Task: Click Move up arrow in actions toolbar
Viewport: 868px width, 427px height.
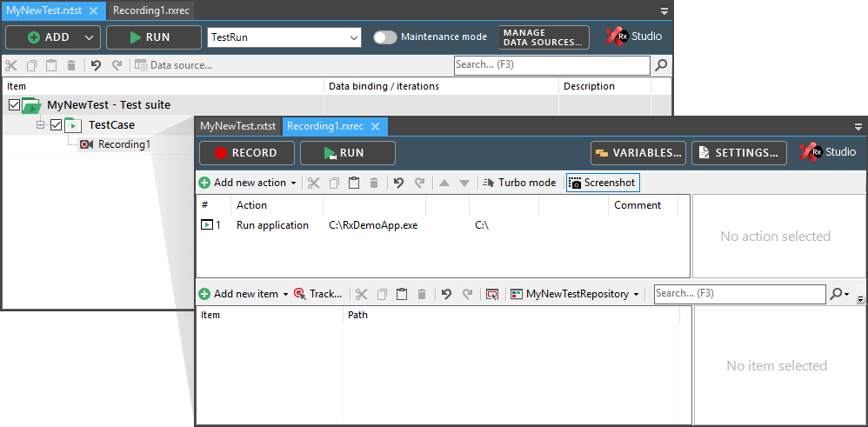Action: (444, 183)
